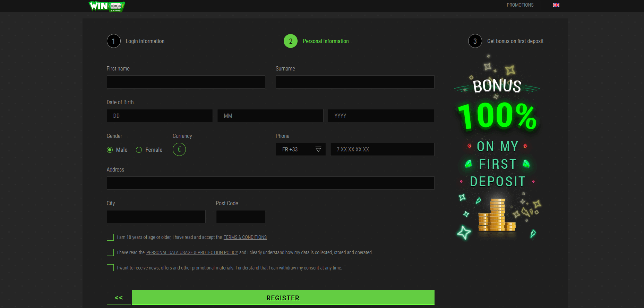Open Personal Data Usage & Protection Policy
Viewport: 644px width, 308px height.
point(192,253)
